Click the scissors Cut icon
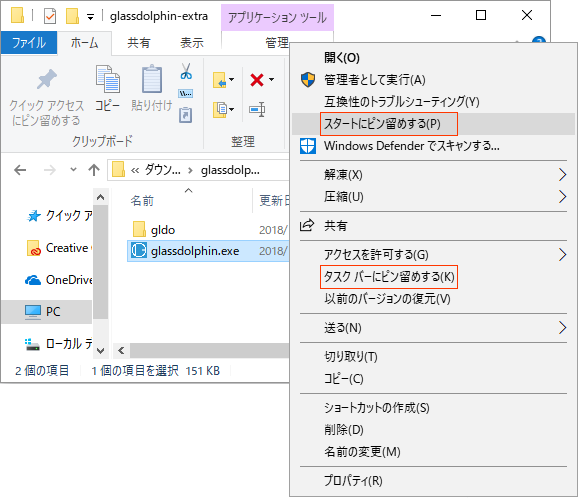Viewport: 579px width, 498px height. pyautogui.click(x=186, y=71)
